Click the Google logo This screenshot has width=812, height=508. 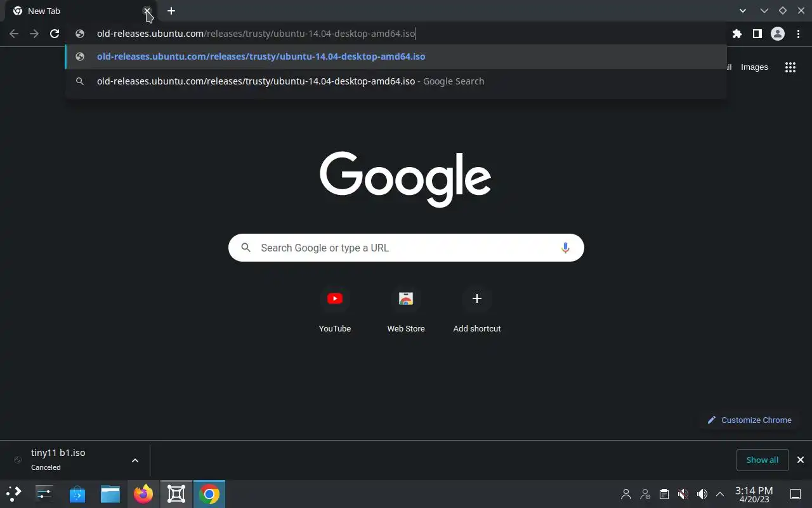(405, 179)
